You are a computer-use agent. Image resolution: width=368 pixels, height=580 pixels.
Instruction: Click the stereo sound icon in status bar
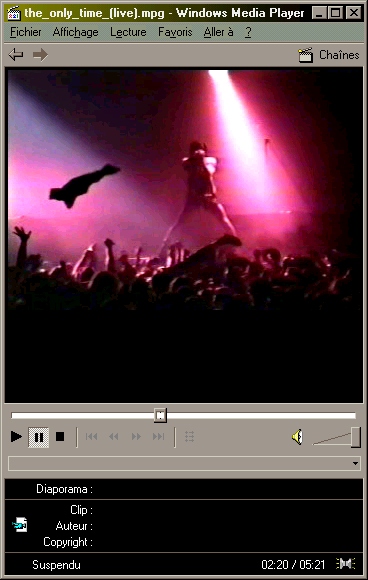[346, 564]
